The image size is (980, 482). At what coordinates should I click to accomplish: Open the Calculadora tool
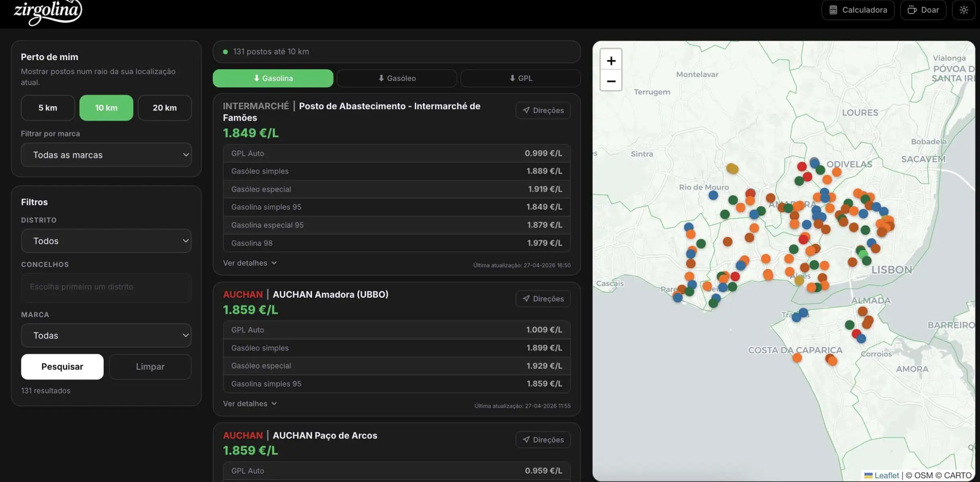coord(858,10)
